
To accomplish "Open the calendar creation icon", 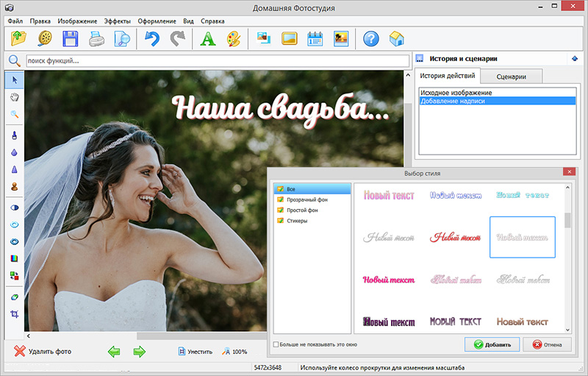I will pyautogui.click(x=315, y=38).
